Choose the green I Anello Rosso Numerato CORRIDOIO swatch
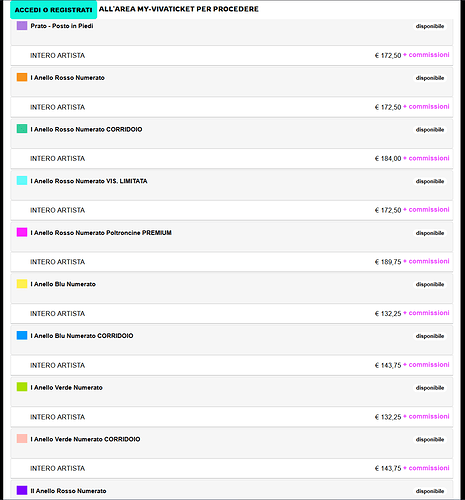Viewport: 465px width, 500px height. click(x=22, y=129)
